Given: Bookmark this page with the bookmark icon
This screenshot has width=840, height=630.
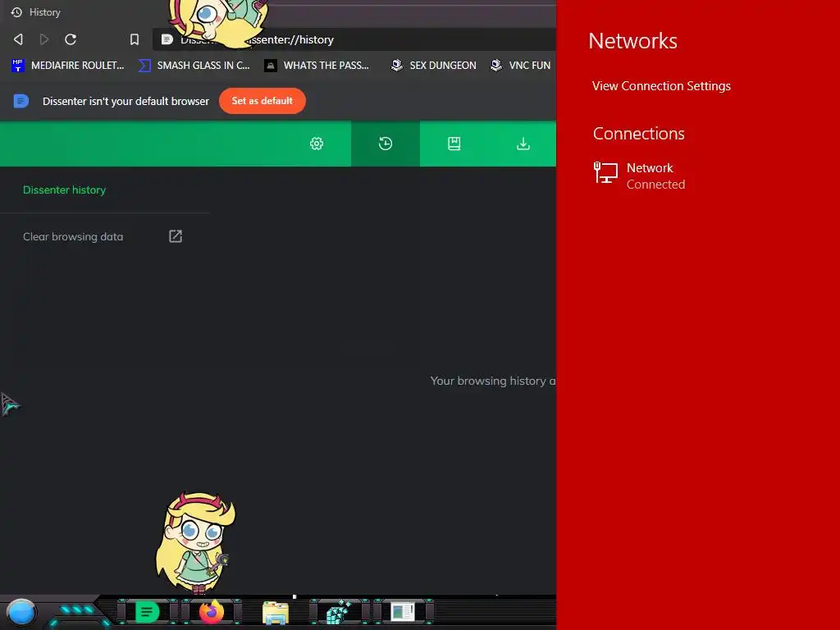Looking at the screenshot, I should click(135, 39).
